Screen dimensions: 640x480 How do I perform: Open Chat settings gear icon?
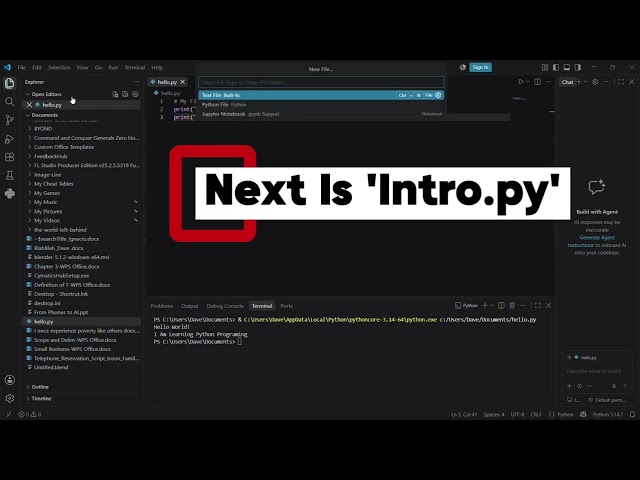pos(596,82)
